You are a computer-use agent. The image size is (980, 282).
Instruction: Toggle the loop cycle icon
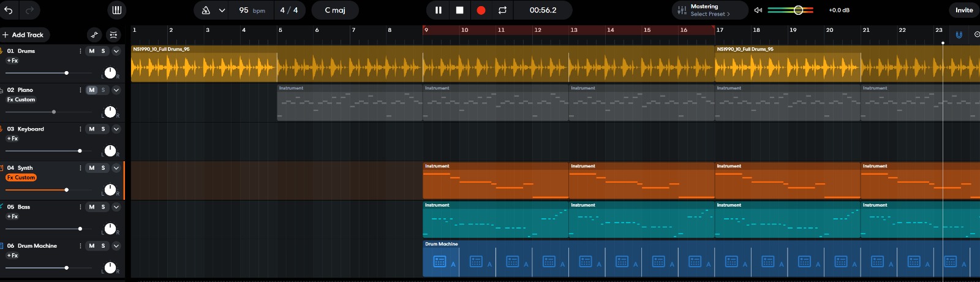502,10
